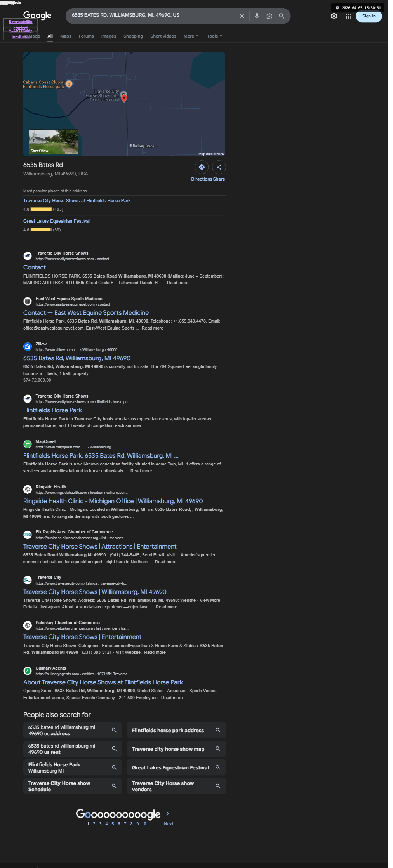Go to results page 2
The width and height of the screenshot is (393, 868).
pos(94,824)
